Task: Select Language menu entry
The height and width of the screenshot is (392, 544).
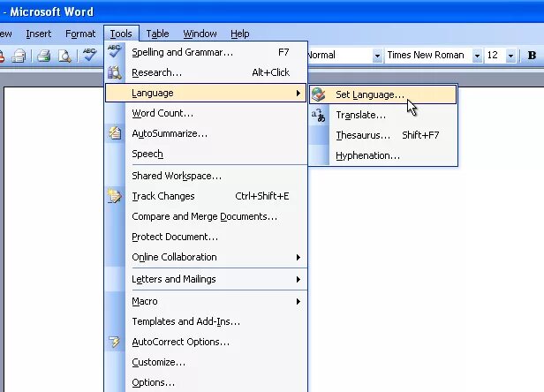Action: pos(206,93)
